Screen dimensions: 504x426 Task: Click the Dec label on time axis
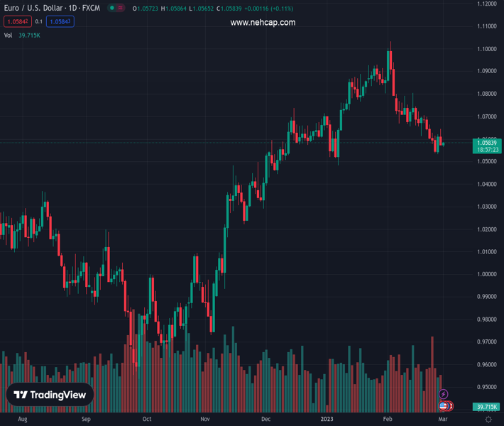(266, 420)
